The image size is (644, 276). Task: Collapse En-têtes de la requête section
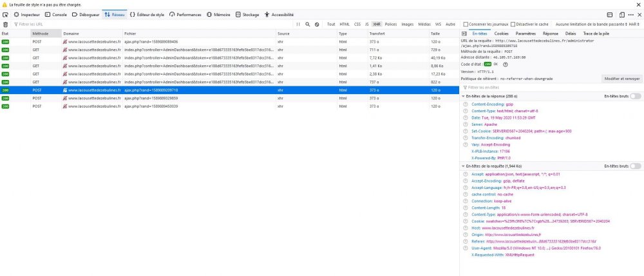pyautogui.click(x=463, y=166)
